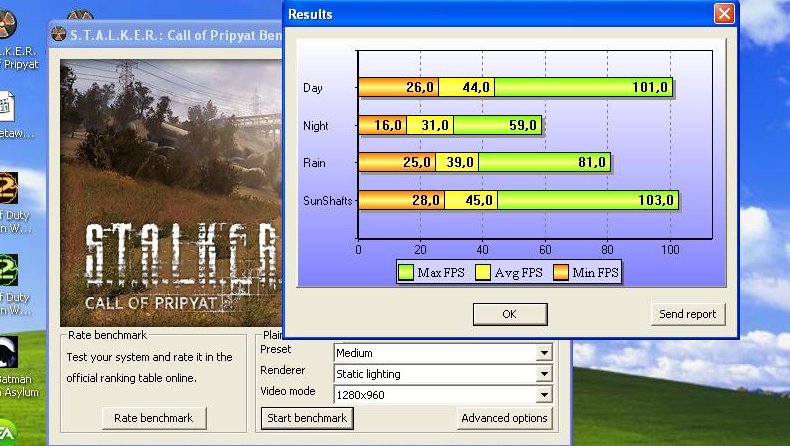Expand the Renderer dropdown arrow
The height and width of the screenshot is (446, 790).
tap(544, 374)
